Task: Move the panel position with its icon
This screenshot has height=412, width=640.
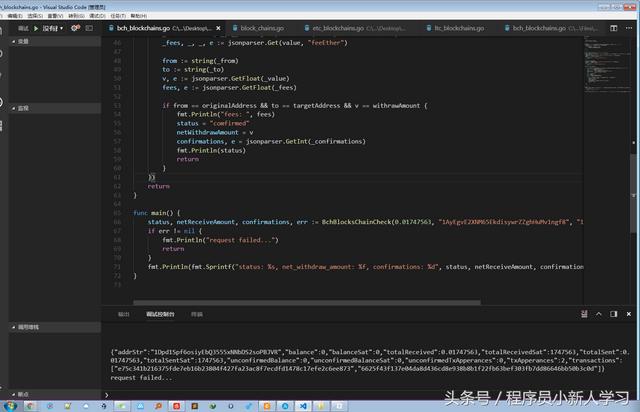Action: (x=613, y=314)
